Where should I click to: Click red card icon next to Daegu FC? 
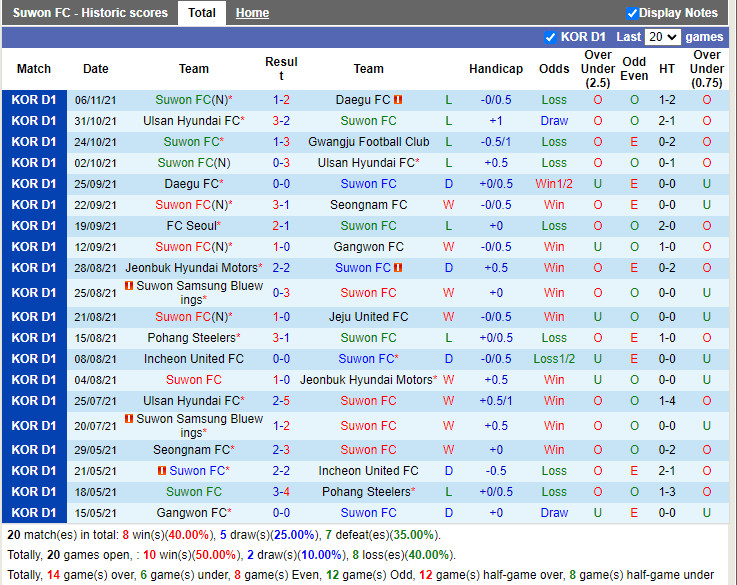[x=398, y=100]
